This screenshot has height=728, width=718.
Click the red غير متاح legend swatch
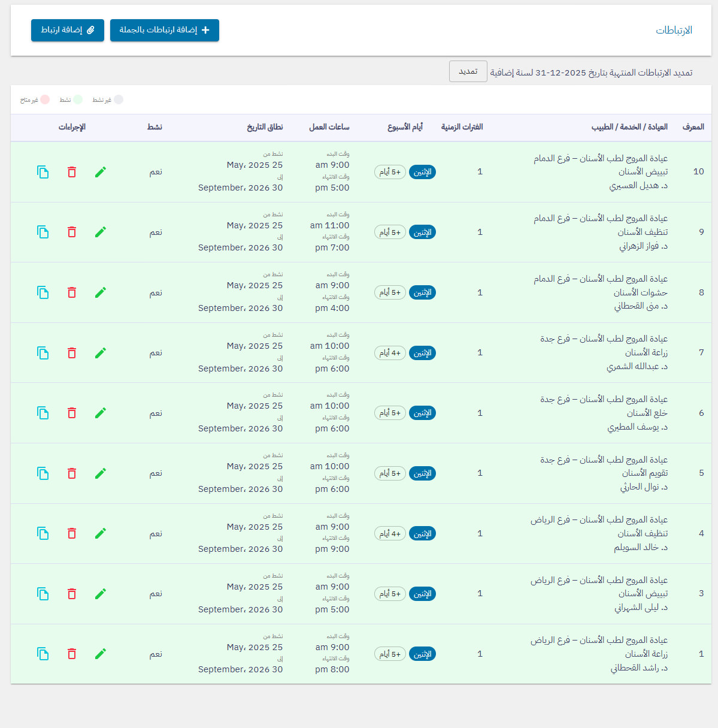pyautogui.click(x=45, y=100)
